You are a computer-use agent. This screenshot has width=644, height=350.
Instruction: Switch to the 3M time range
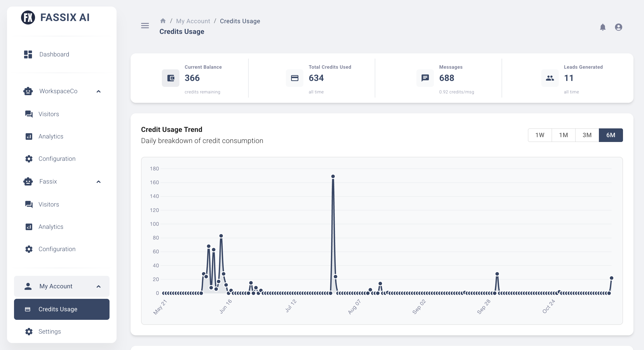[587, 135]
